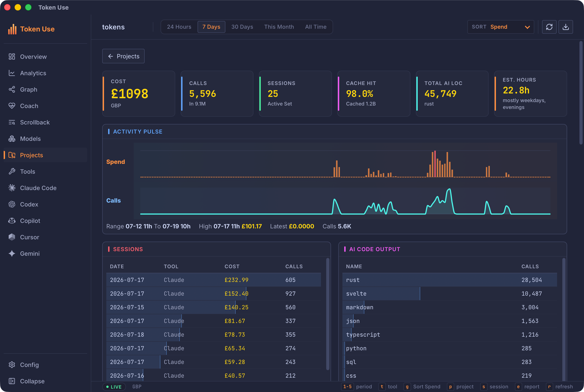Click the g Sort Spend shortcut hint

pyautogui.click(x=422, y=387)
